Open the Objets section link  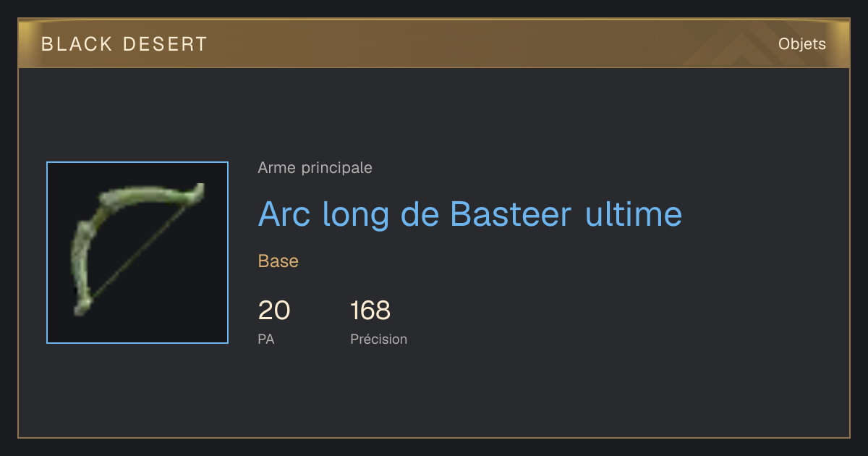(801, 44)
